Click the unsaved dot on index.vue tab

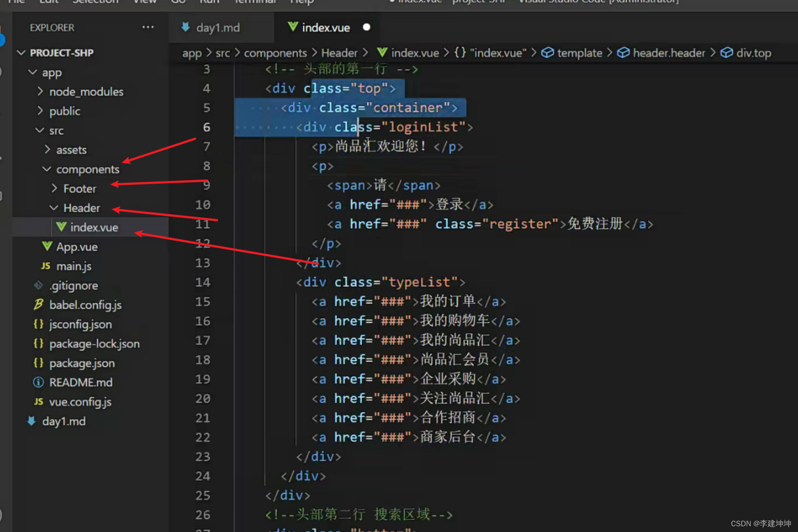click(x=366, y=27)
